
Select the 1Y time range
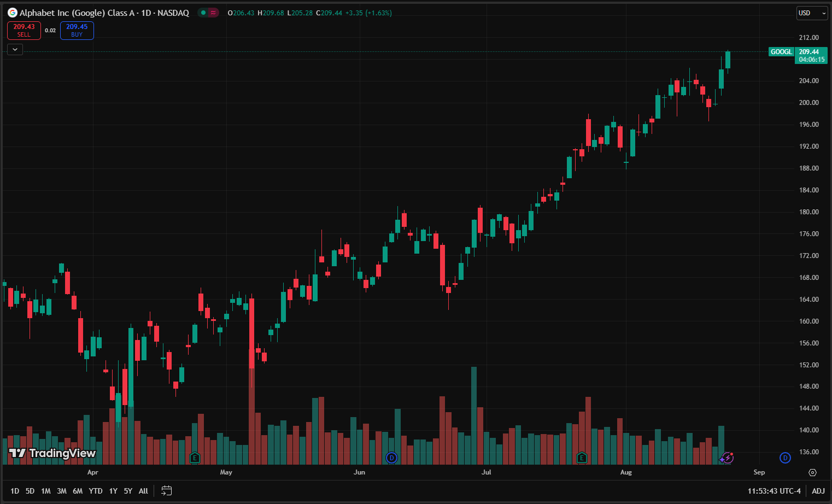(x=113, y=491)
